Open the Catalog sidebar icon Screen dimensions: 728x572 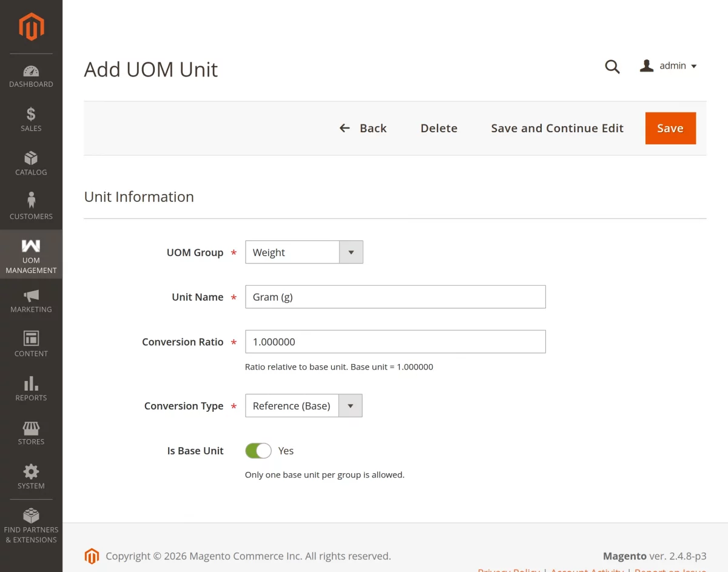(x=31, y=161)
